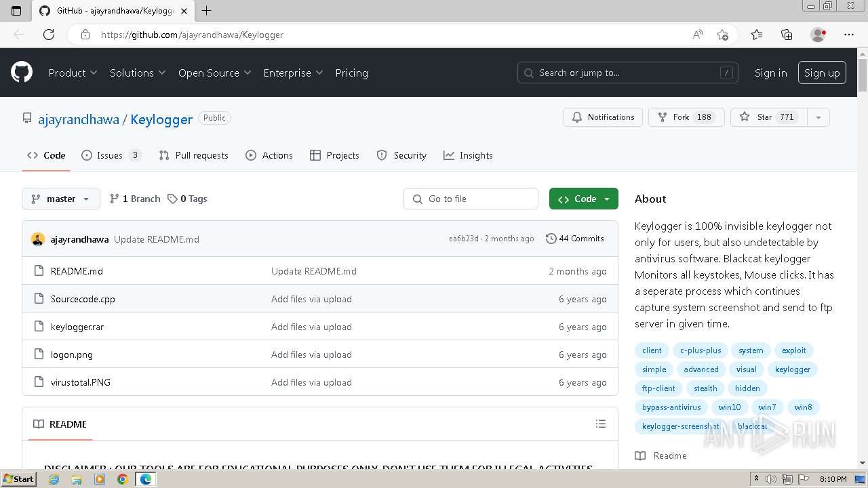Viewport: 868px width, 488px height.
Task: Select the c-plus-plus topic tag
Action: tap(701, 350)
